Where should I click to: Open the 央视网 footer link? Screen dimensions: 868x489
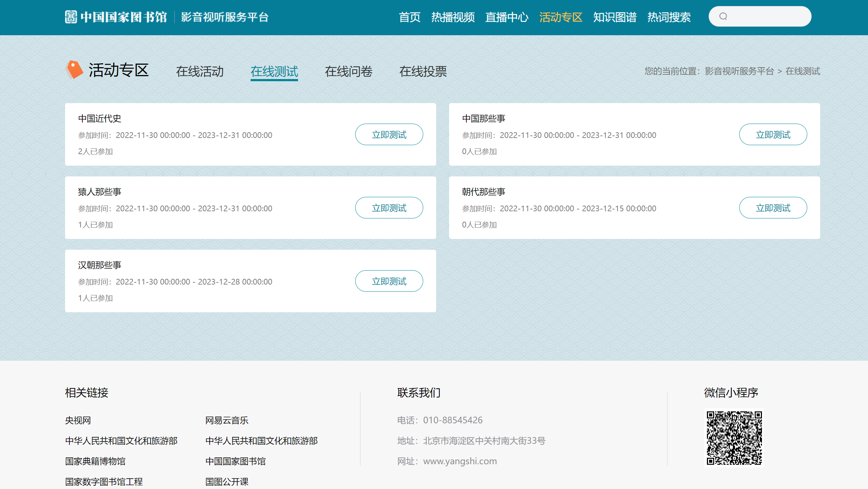click(78, 420)
